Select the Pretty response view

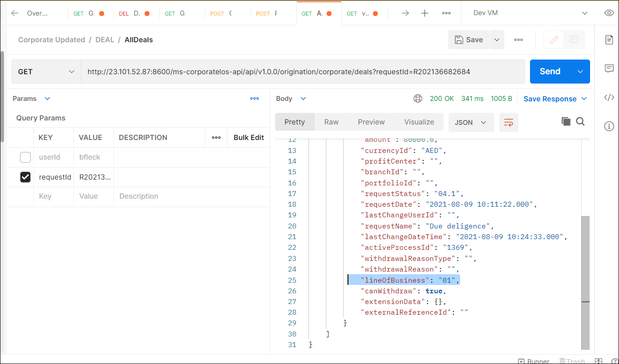coord(295,122)
